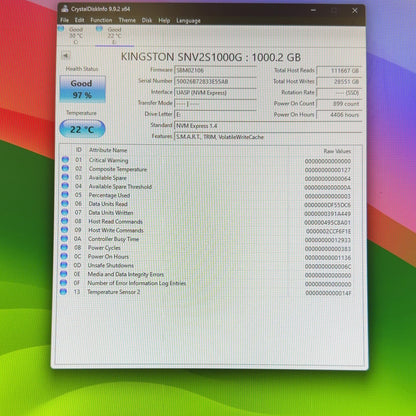Viewport: 416px width, 416px height.
Task: Click the previous disk arrow button
Action: click(66, 55)
